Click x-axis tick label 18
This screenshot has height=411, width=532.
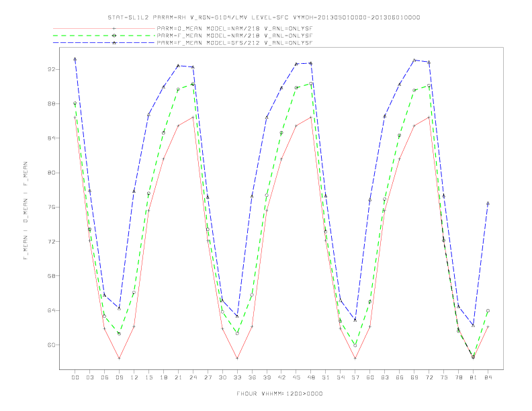[163, 377]
